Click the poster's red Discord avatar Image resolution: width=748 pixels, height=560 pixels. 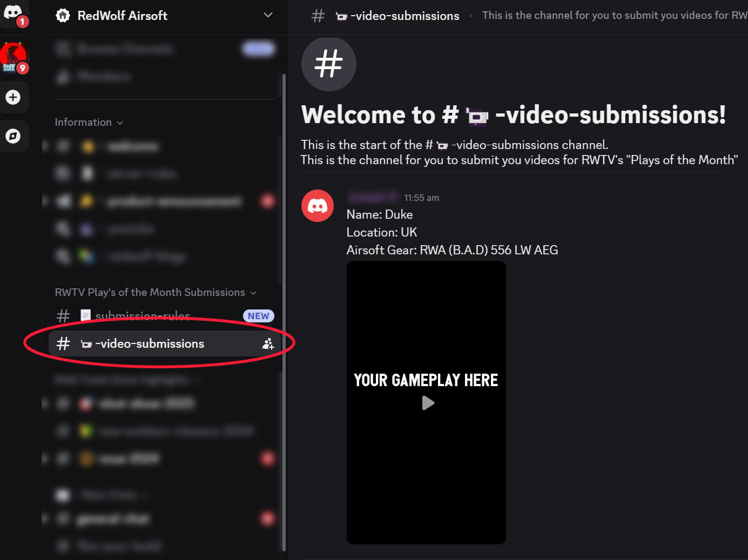coord(318,206)
